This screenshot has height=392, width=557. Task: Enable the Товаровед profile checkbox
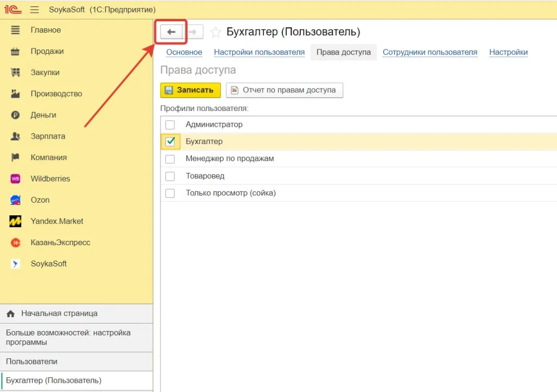(x=170, y=176)
